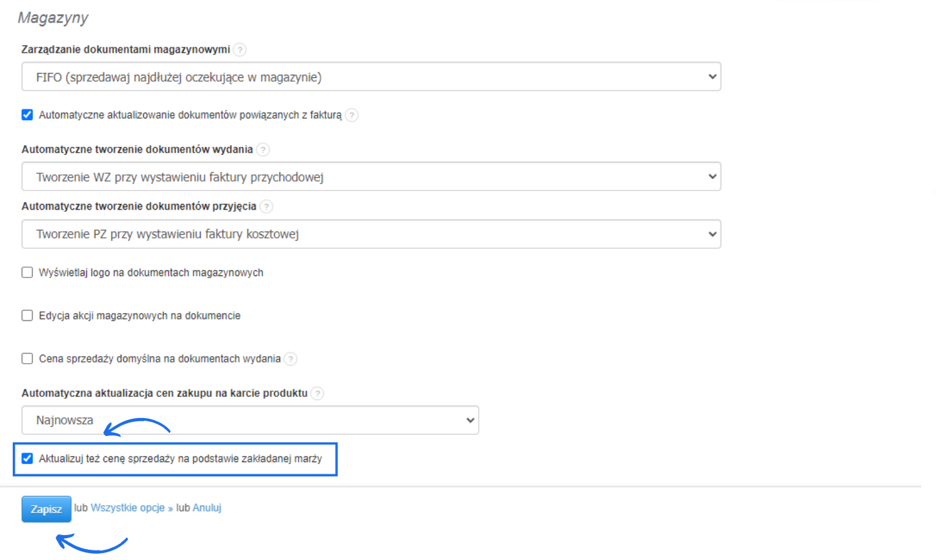Open the FIFO warehouse management dropdown
The width and height of the screenshot is (936, 560).
pos(371,77)
